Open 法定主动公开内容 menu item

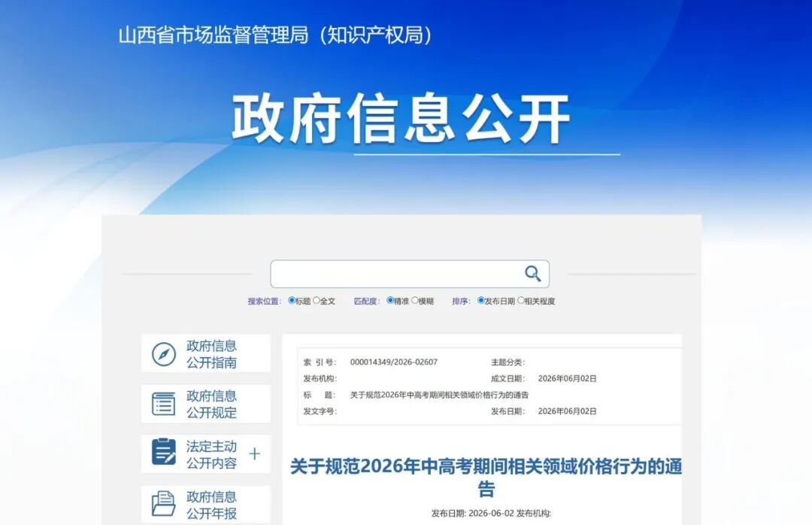[x=205, y=454]
